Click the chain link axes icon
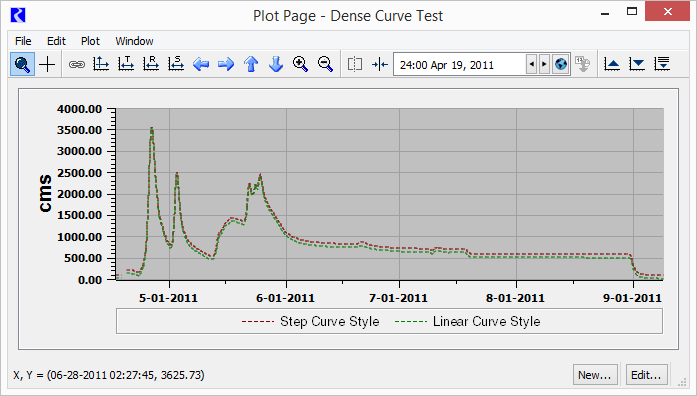 (x=77, y=64)
